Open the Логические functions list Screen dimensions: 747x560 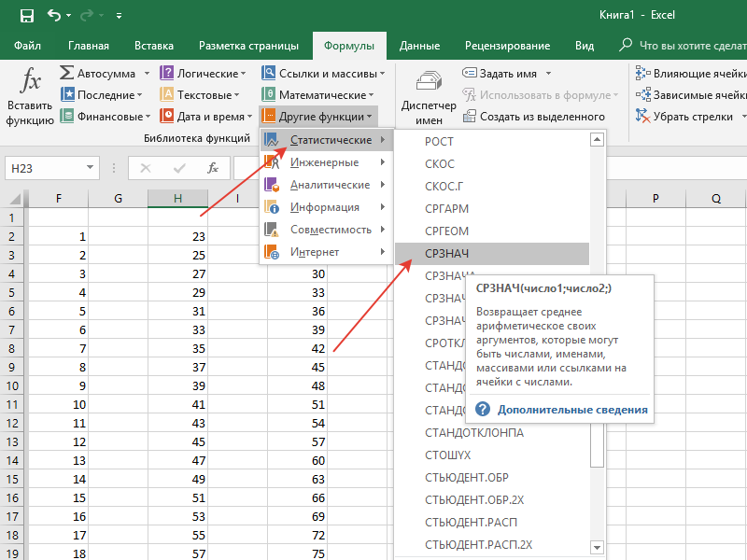tap(204, 74)
